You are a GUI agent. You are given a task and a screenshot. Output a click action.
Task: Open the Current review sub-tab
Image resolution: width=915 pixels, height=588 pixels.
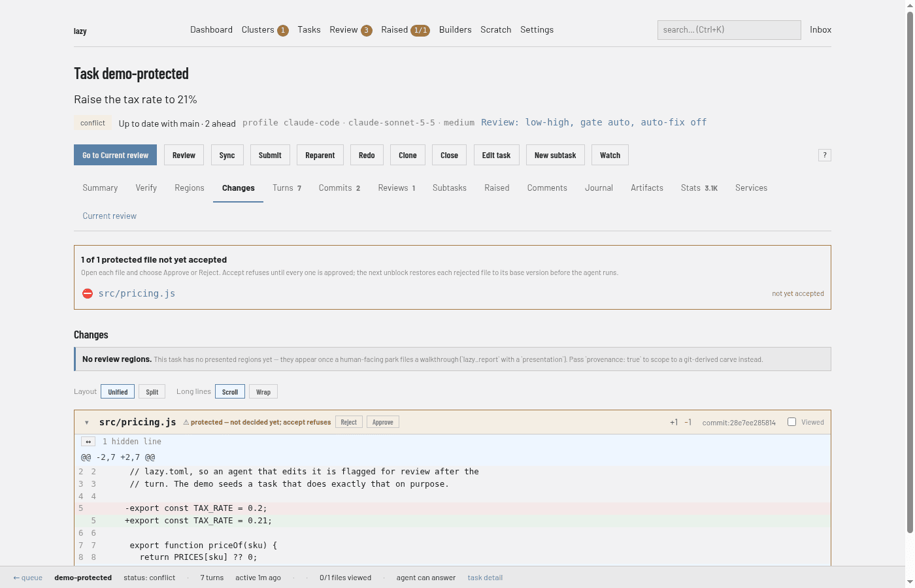110,216
